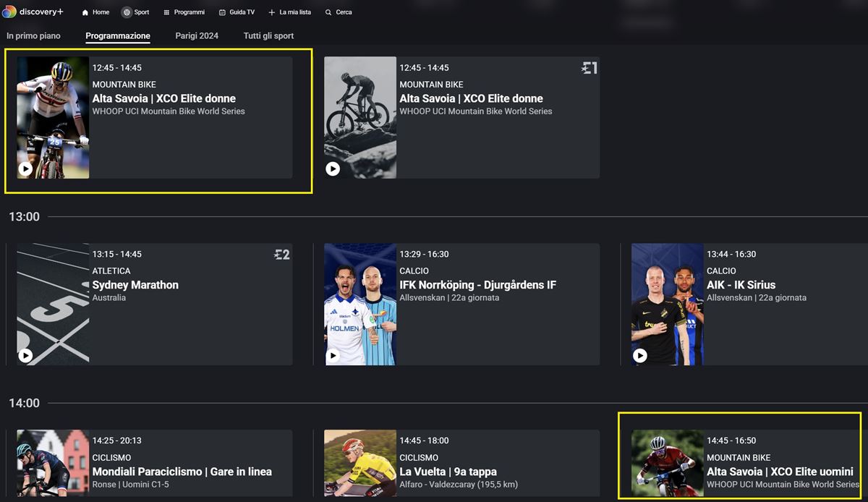Click Eurosport 2 logo on Sydney Marathon card
868x502 pixels.
[x=281, y=255]
